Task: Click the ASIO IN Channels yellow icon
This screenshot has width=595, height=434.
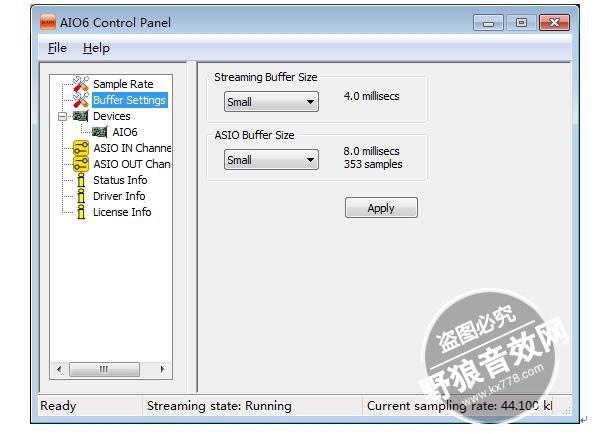Action: pos(81,148)
